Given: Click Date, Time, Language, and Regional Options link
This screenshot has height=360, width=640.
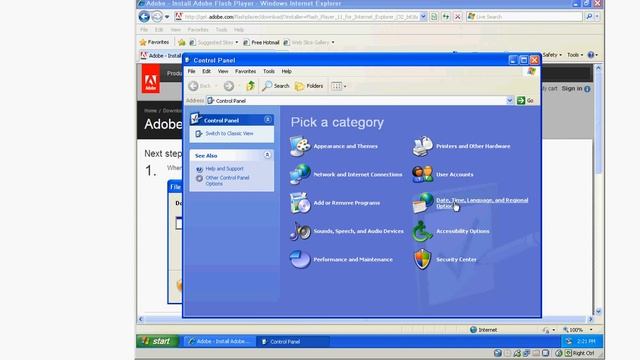Looking at the screenshot, I should click(x=482, y=203).
